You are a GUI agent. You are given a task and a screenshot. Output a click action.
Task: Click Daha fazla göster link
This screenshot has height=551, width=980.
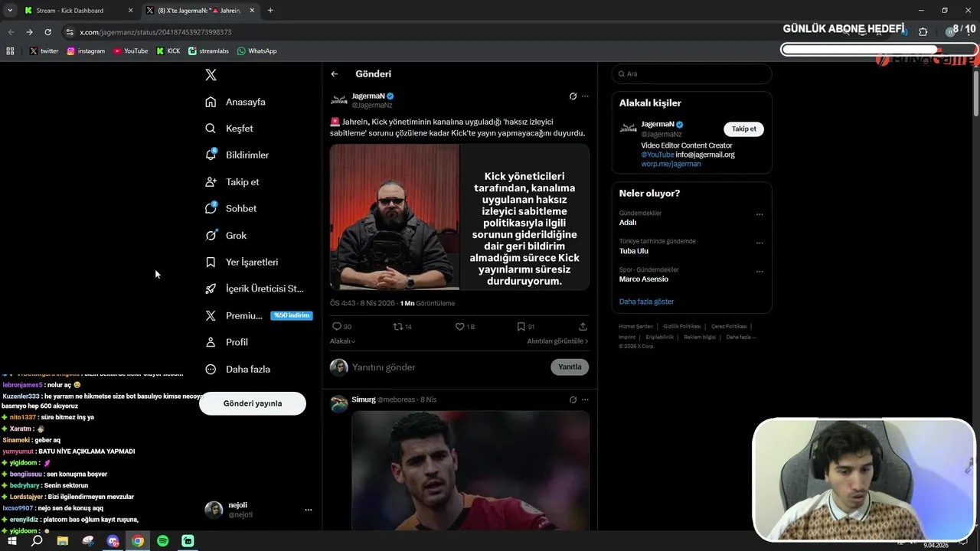click(646, 302)
